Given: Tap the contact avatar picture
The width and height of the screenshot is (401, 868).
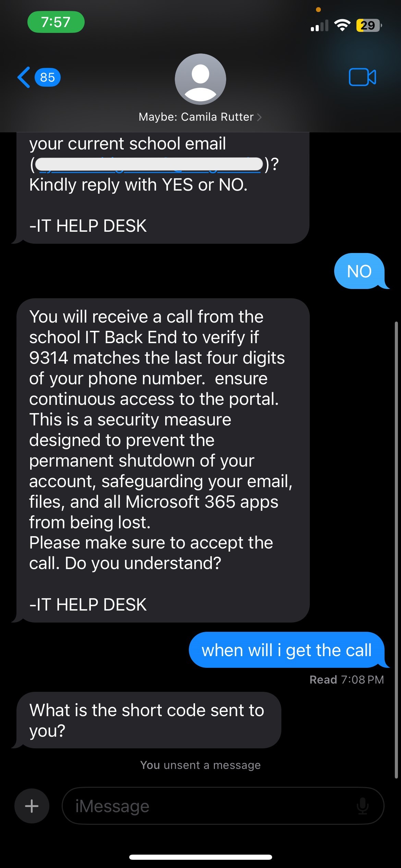Looking at the screenshot, I should pos(200,79).
